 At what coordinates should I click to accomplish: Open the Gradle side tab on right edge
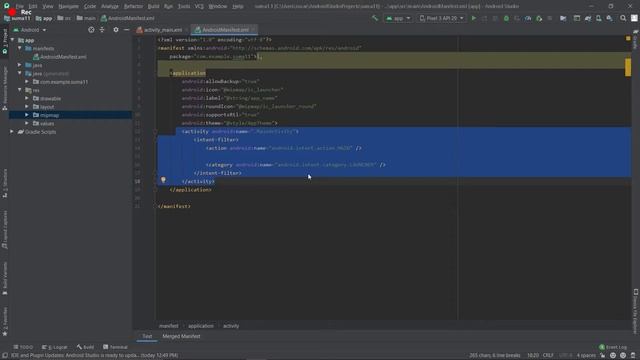click(x=636, y=40)
